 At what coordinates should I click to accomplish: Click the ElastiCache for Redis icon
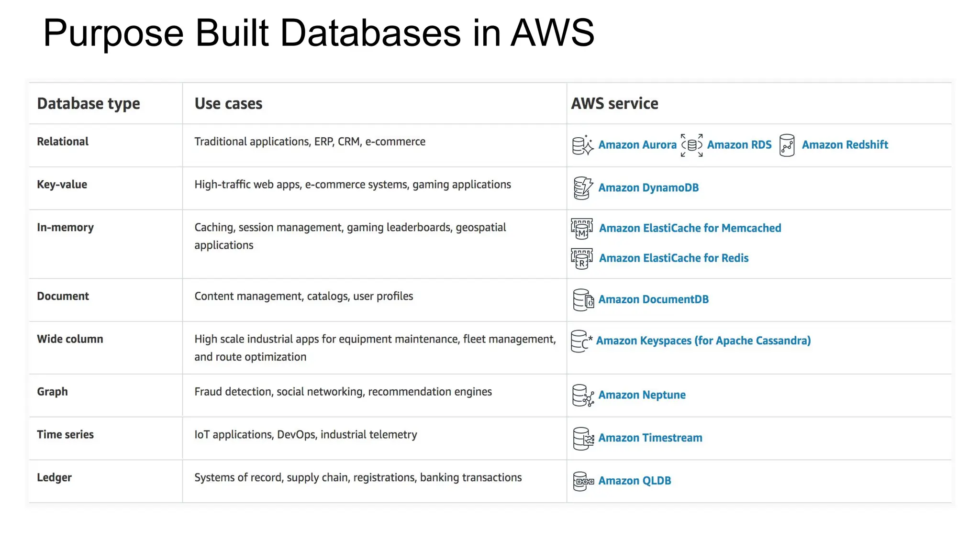[x=581, y=259]
